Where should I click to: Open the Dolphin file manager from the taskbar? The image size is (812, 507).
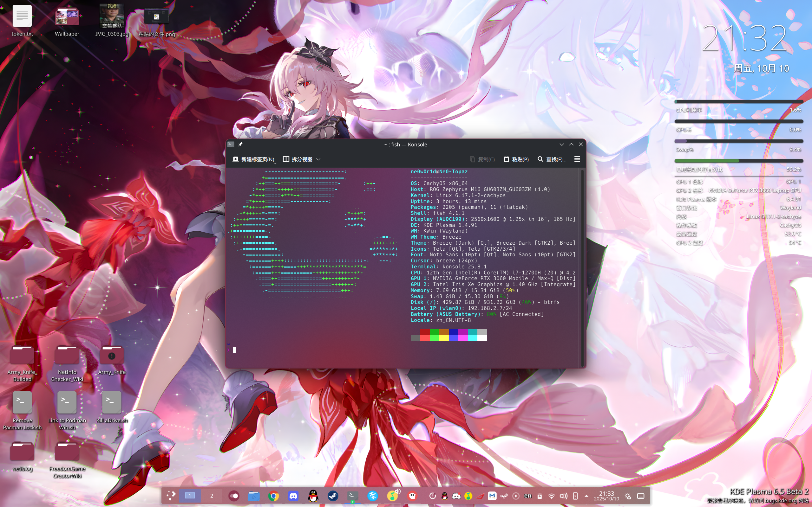tap(254, 496)
